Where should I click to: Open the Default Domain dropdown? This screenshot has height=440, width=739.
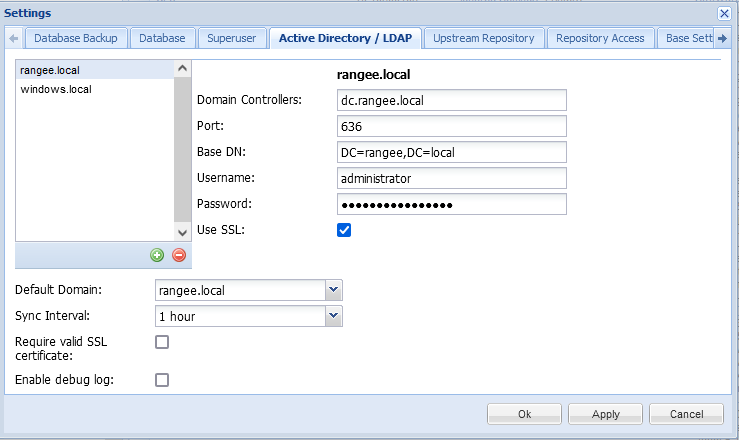(x=333, y=290)
